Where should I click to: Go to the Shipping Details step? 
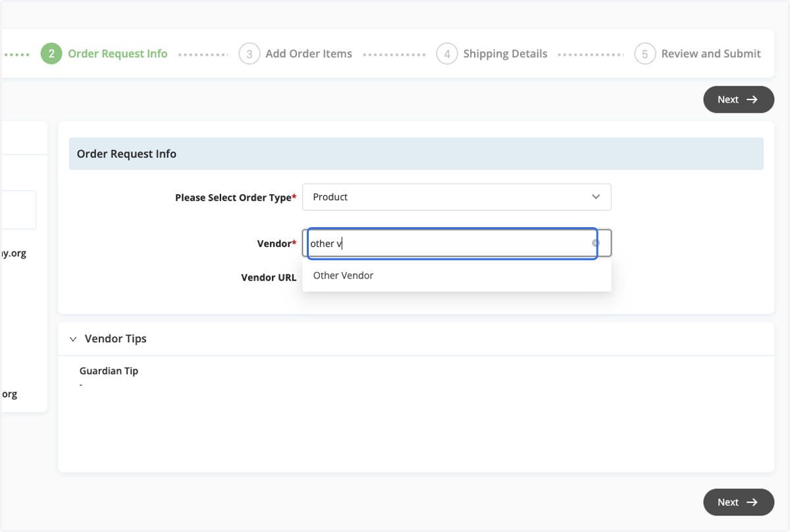coord(505,54)
